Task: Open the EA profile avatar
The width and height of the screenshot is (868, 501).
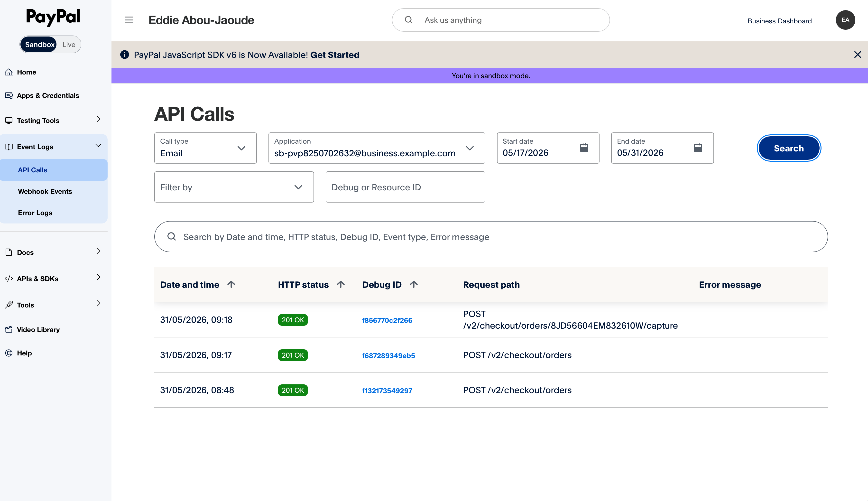Action: pyautogui.click(x=845, y=20)
